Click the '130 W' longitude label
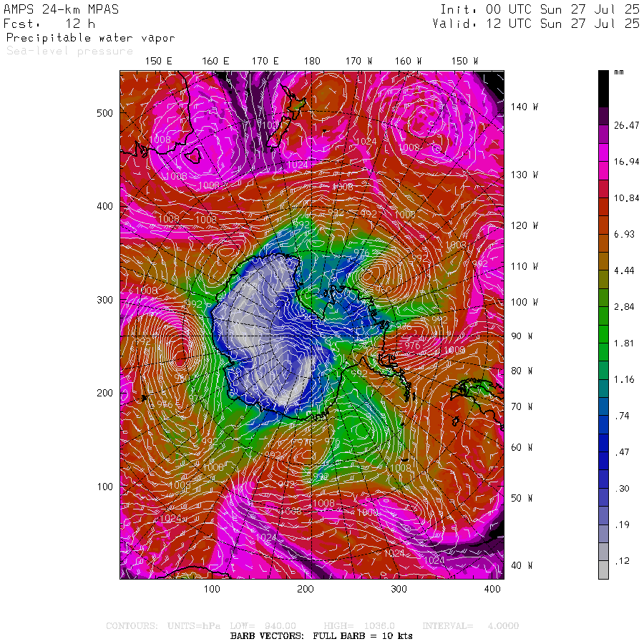The height and width of the screenshot is (644, 644). pos(525,175)
